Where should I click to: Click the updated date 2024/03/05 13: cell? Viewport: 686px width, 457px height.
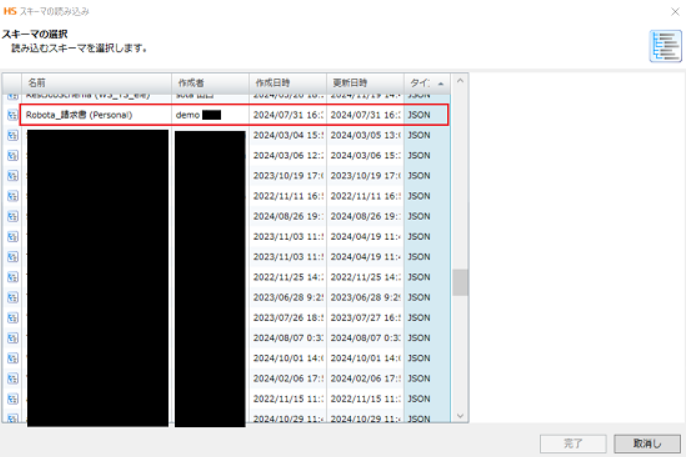tap(365, 136)
